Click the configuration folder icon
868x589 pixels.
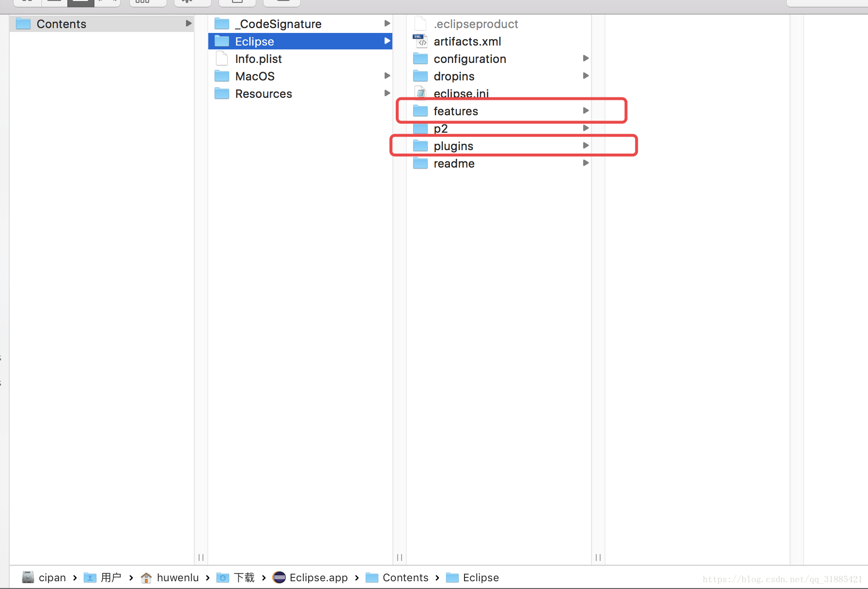pyautogui.click(x=420, y=59)
